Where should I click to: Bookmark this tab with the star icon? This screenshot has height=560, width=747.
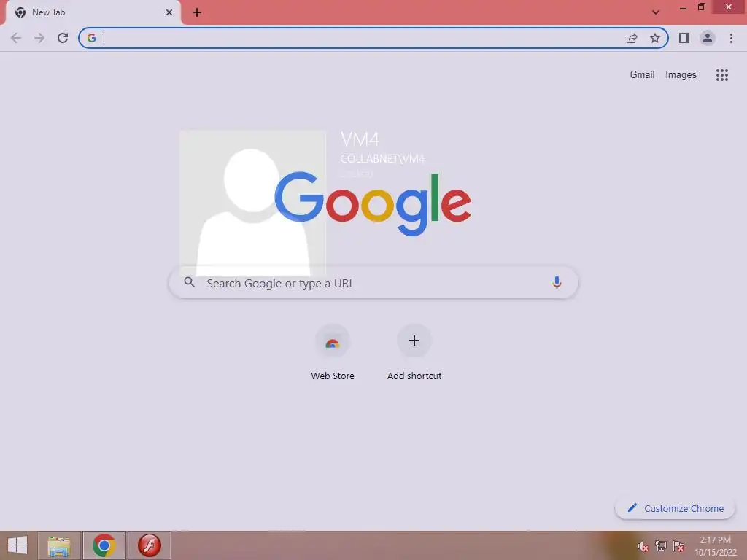pos(655,38)
